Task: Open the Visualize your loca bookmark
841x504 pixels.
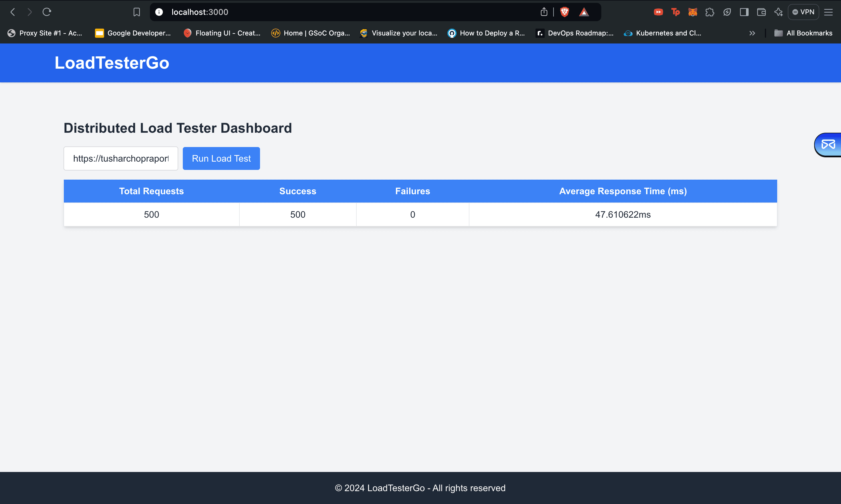Action: click(x=399, y=33)
